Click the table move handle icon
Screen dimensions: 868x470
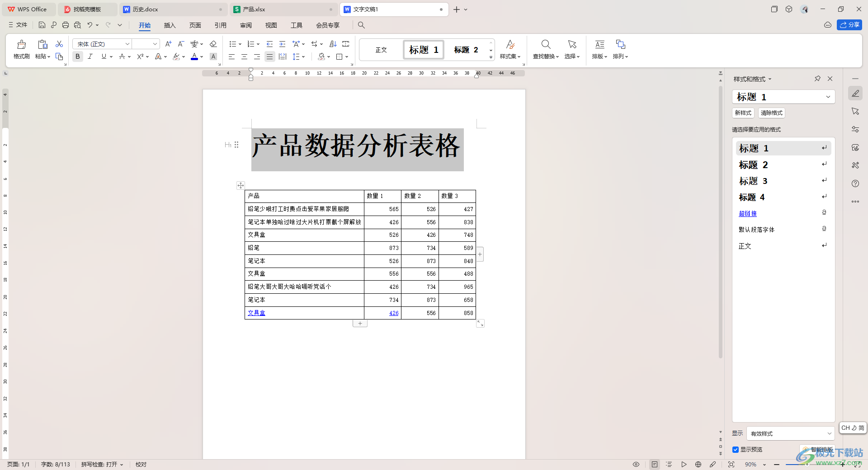pyautogui.click(x=241, y=185)
